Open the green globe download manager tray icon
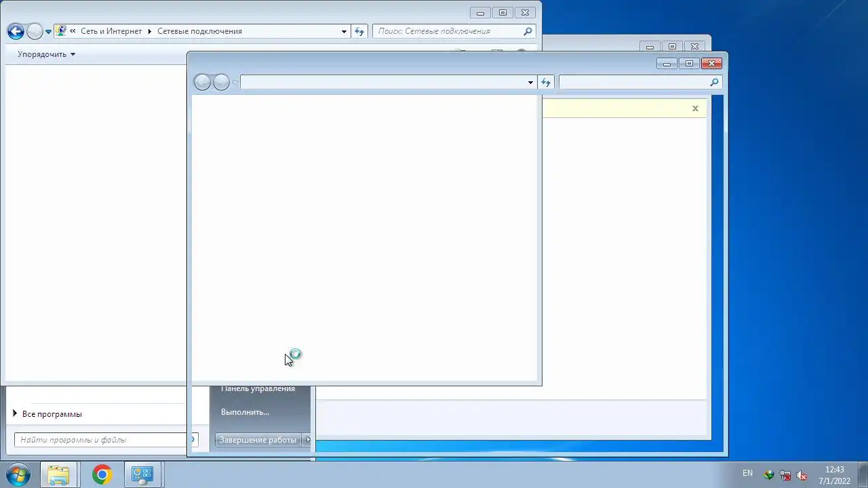868x488 pixels. pos(769,475)
